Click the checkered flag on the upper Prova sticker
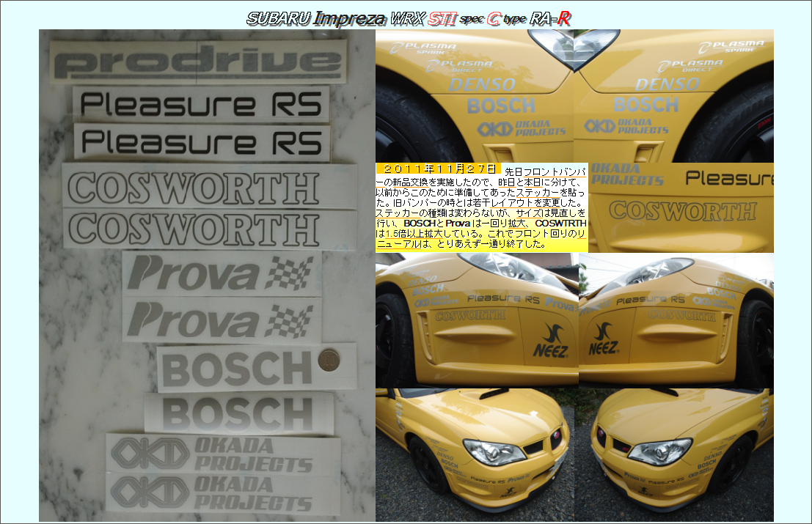The image size is (812, 524). tap(288, 273)
